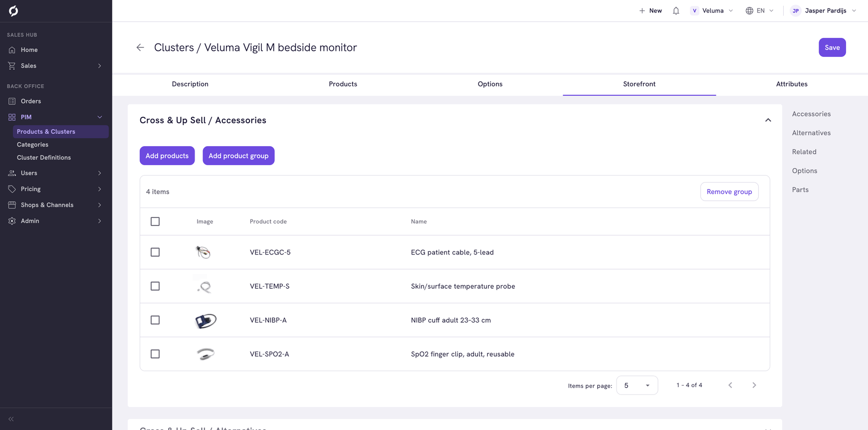Click the JP user avatar
The height and width of the screenshot is (430, 868).
[796, 10]
